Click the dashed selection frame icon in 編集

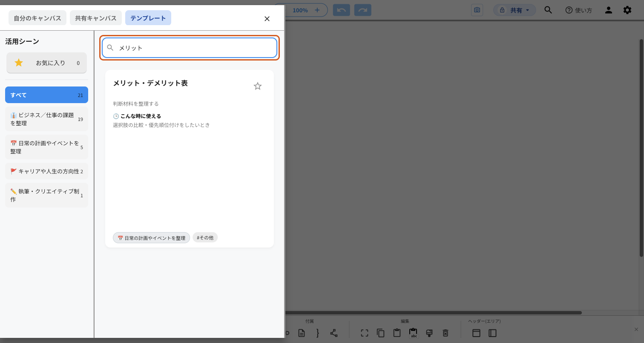click(365, 333)
